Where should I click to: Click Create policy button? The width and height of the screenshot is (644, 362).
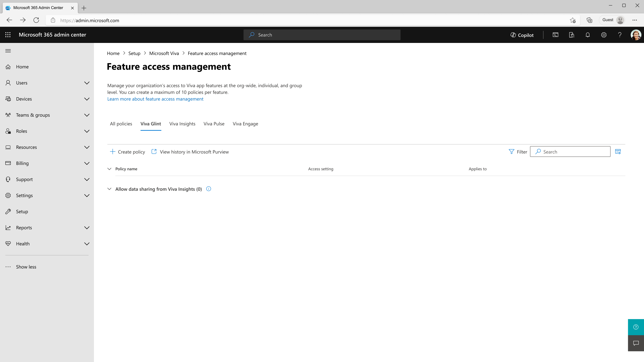(127, 152)
